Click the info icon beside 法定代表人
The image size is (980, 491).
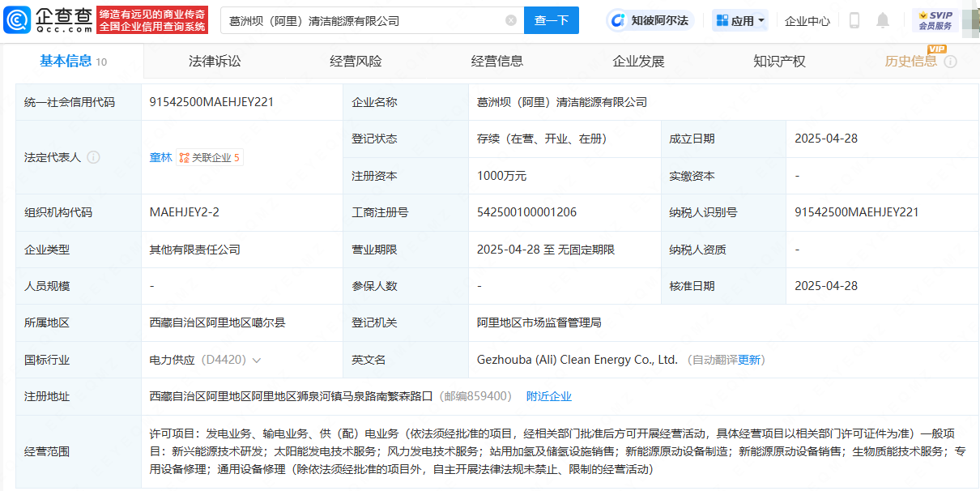(93, 157)
